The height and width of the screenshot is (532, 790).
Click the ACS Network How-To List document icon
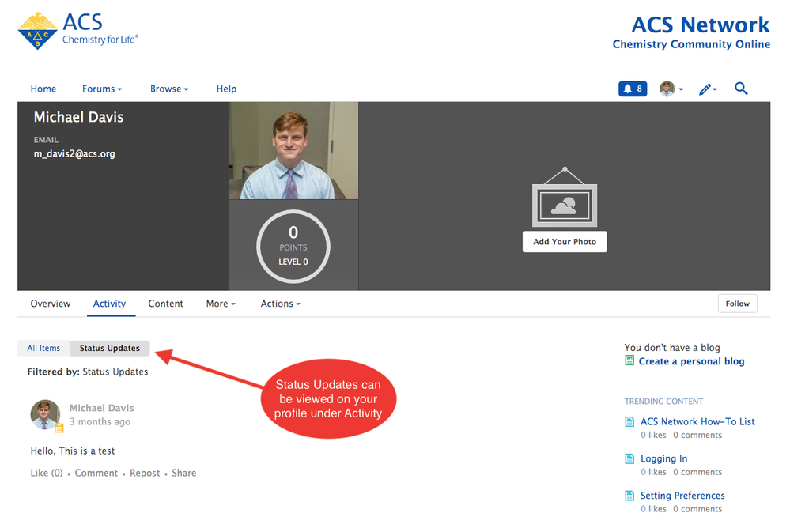[629, 422]
